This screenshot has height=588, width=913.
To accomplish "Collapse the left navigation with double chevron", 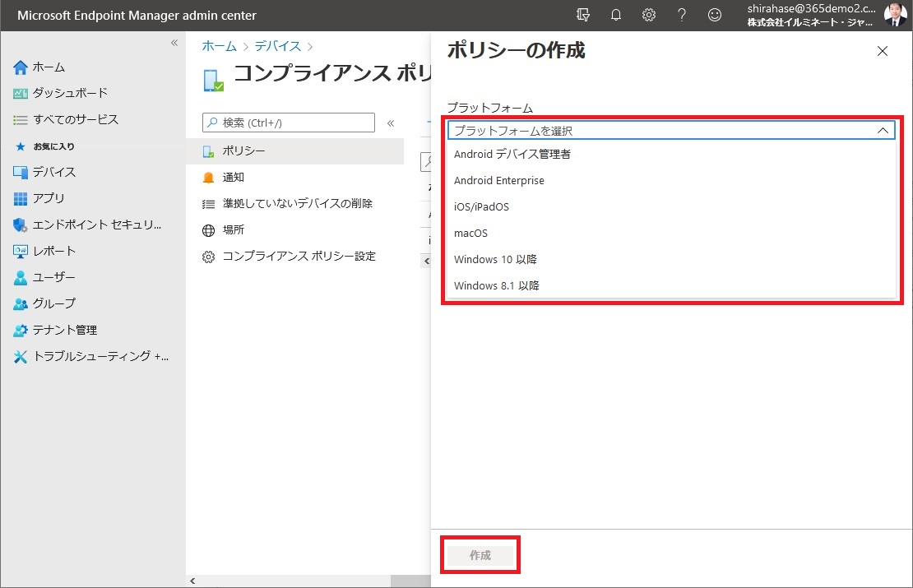I will pos(174,43).
